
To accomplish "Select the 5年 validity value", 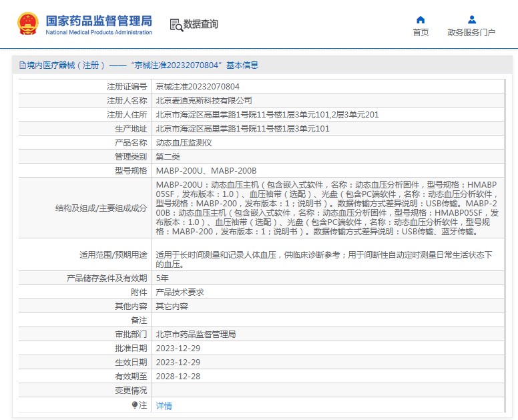I will click(162, 278).
